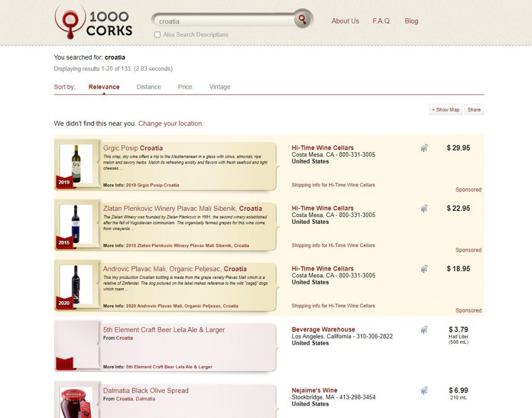
Task: Open the Dalmatia Black Olive Spread jar thumbnail
Action: [x=76, y=403]
